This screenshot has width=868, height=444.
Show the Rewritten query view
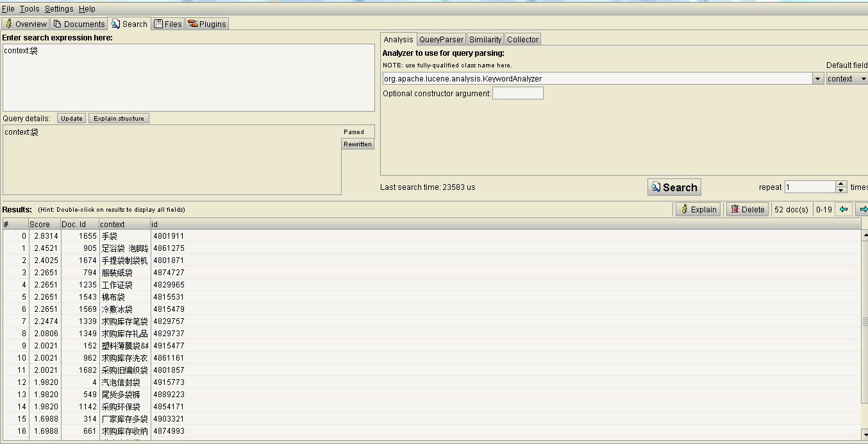pyautogui.click(x=358, y=144)
